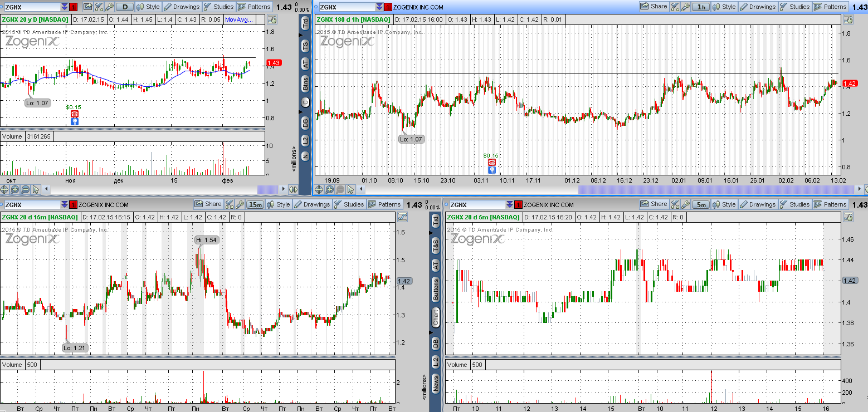
Task: Expand symbol dropdown arrow on 15m chart
Action: (x=65, y=204)
